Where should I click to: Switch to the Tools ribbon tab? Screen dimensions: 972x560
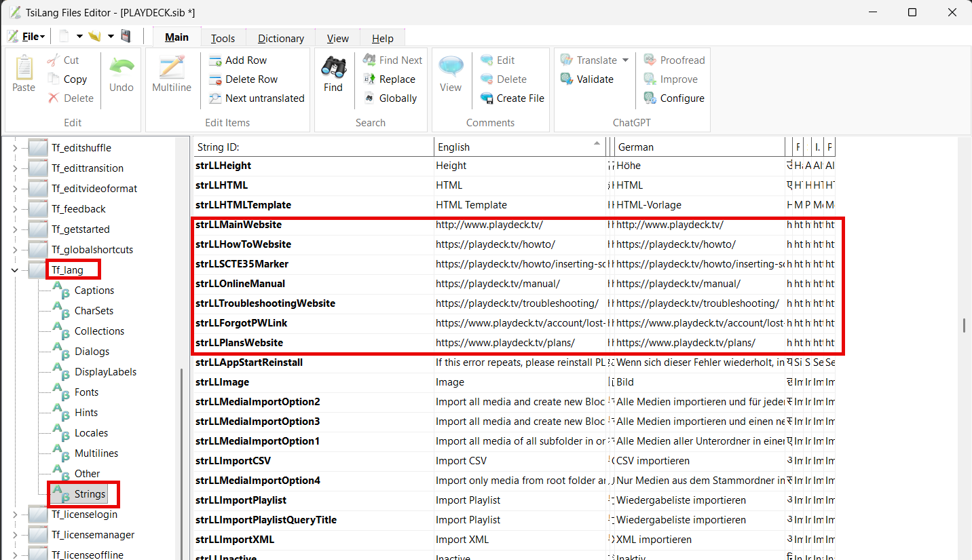(x=223, y=39)
